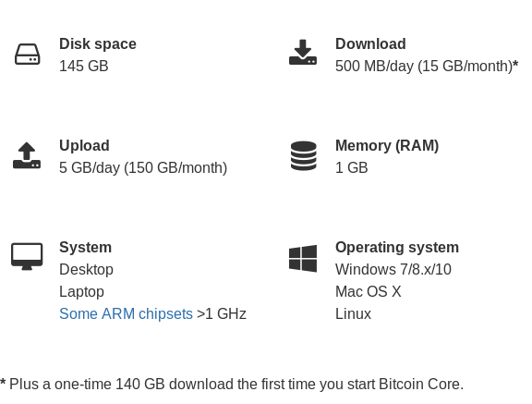
Task: Click the 500 MB/day download value
Action: coord(427,66)
